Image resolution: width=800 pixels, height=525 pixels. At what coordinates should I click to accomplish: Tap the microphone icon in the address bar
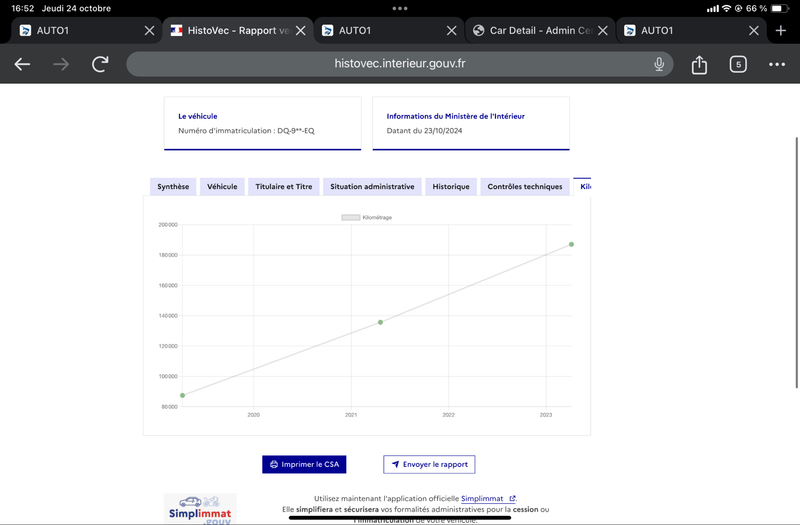tap(659, 64)
